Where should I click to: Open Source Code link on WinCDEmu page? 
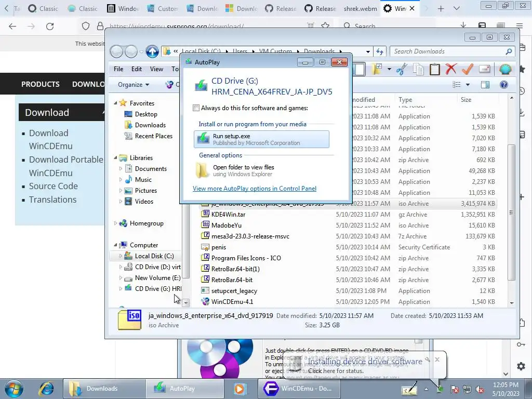(54, 187)
